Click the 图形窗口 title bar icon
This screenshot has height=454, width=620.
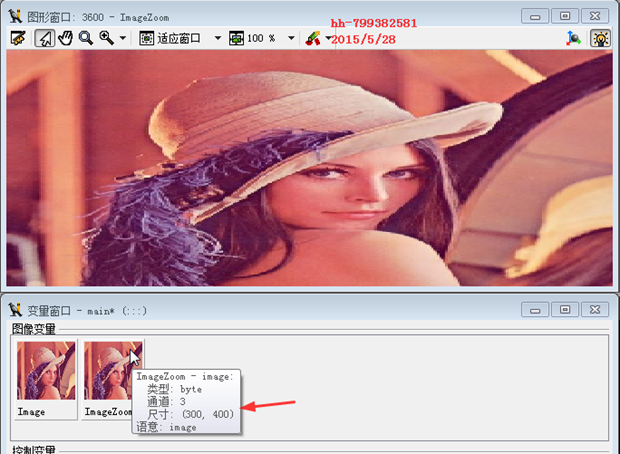pyautogui.click(x=15, y=17)
